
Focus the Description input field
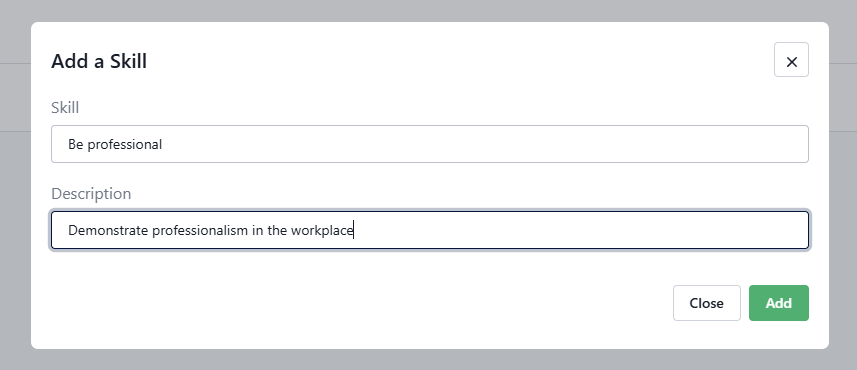[430, 230]
